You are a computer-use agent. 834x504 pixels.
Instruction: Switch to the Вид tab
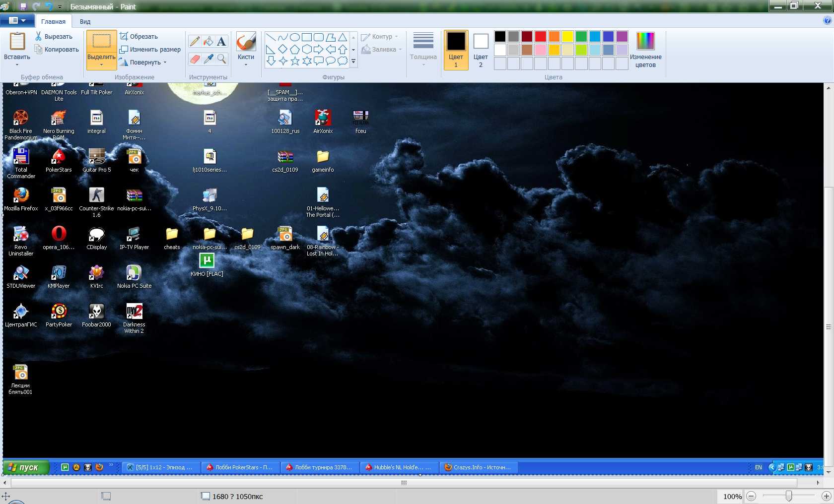click(x=85, y=22)
